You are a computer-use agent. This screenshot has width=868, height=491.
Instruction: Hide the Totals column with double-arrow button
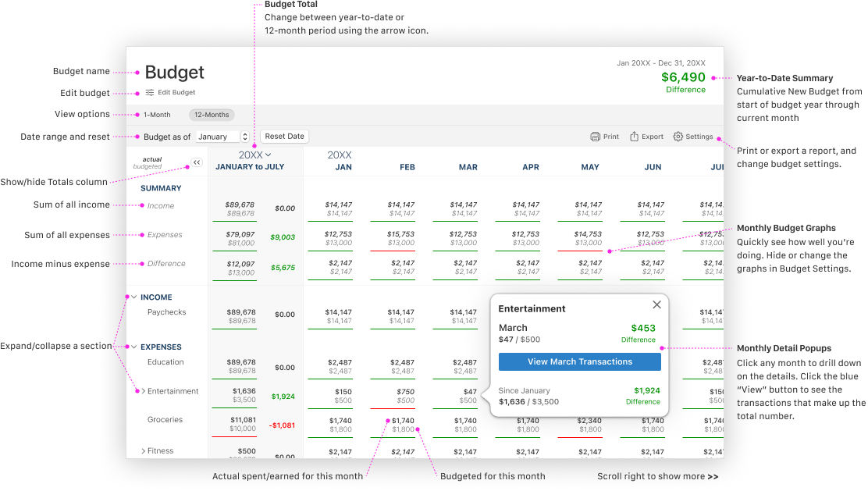197,162
